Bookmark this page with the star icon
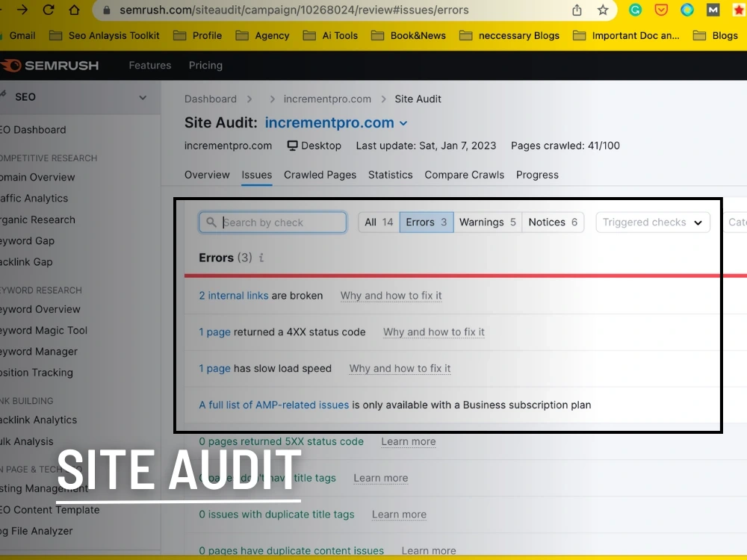 coord(603,10)
